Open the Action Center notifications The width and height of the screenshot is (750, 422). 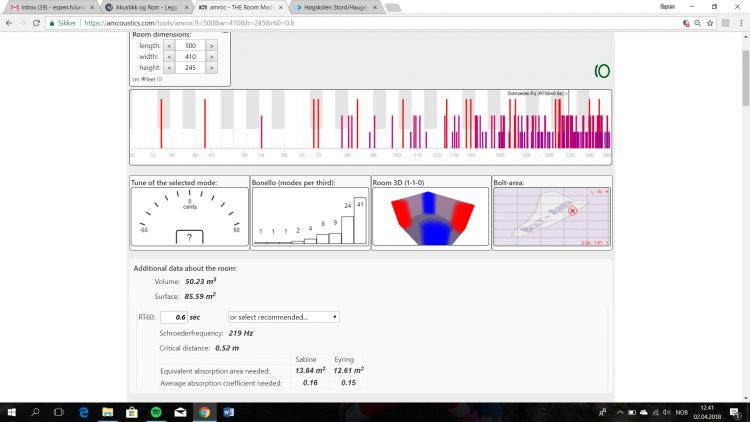click(734, 412)
